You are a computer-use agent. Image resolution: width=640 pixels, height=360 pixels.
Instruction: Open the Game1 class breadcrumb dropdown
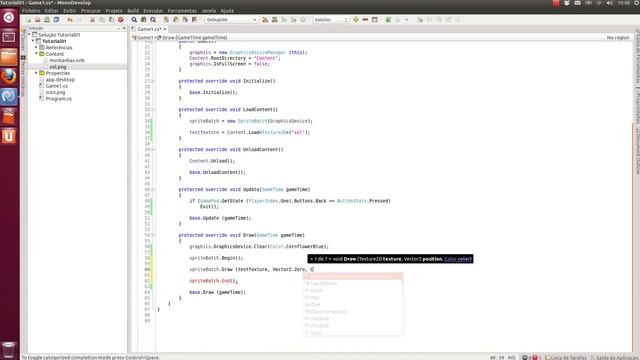pos(144,38)
